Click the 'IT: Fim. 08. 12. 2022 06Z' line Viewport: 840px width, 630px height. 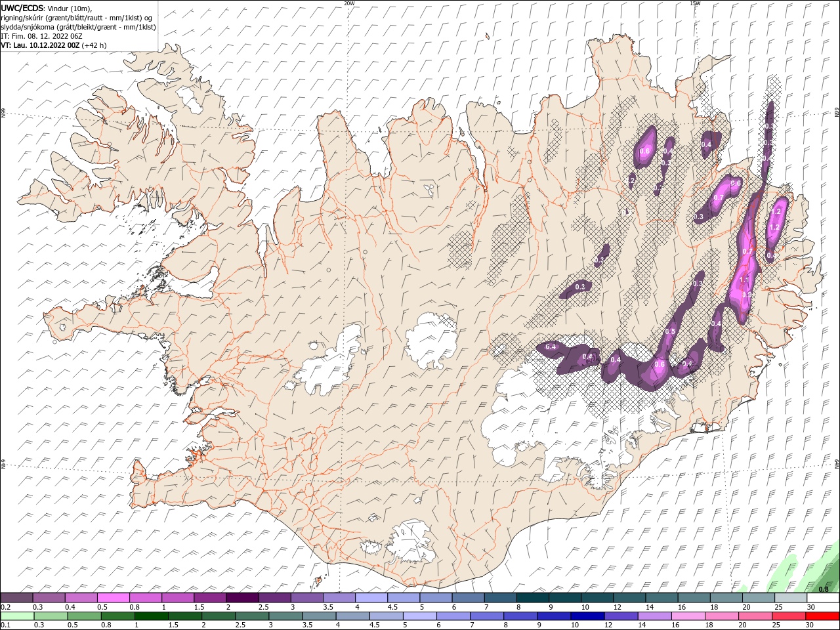(x=41, y=36)
